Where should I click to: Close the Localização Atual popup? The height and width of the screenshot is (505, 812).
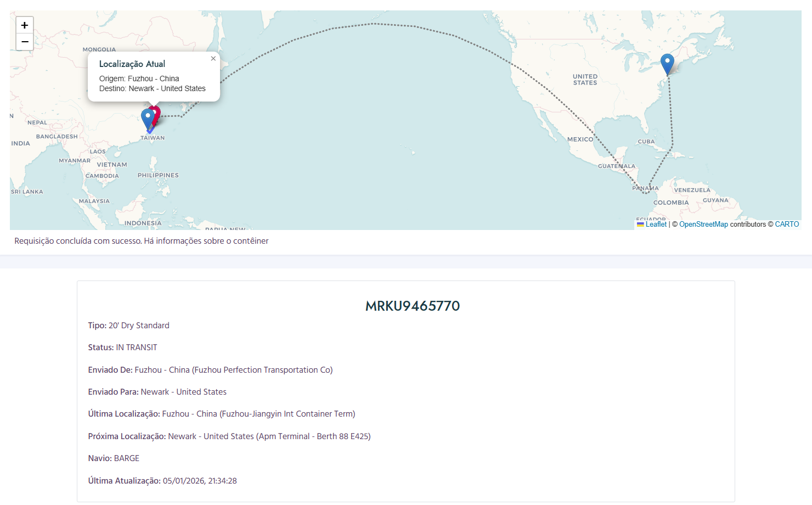click(213, 59)
